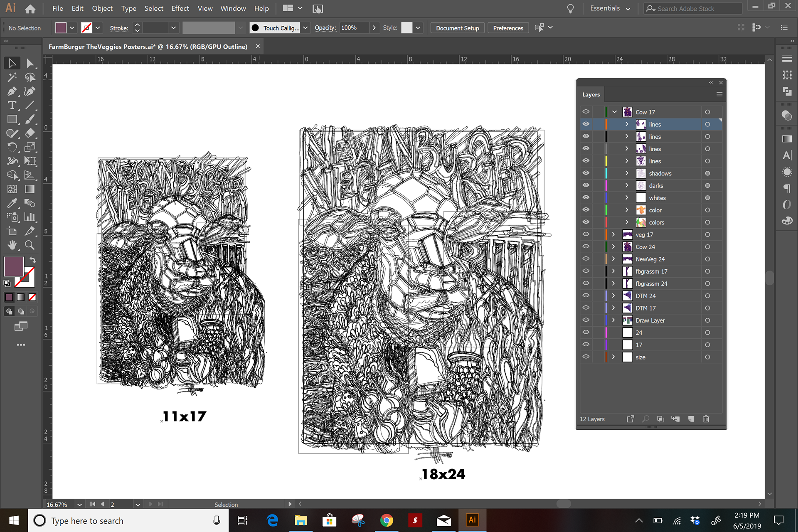Select the Direct Selection tool
798x532 pixels.
(30, 63)
